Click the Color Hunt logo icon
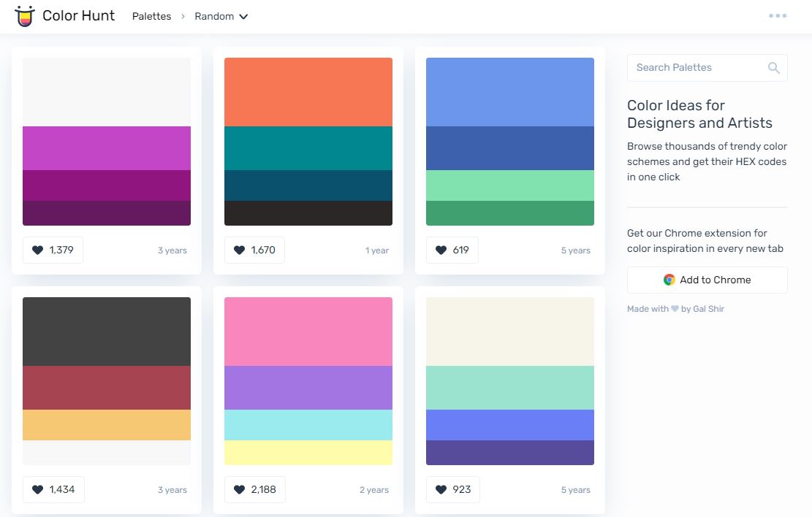Image resolution: width=812 pixels, height=517 pixels. point(25,16)
